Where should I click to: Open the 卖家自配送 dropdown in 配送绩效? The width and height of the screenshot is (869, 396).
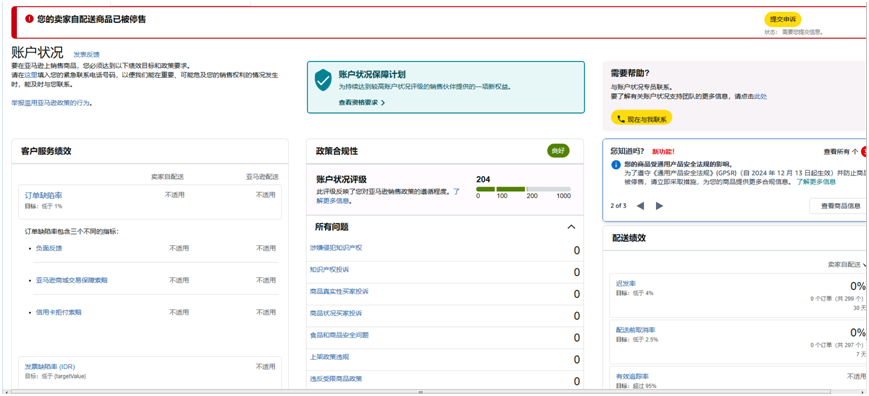click(x=847, y=265)
